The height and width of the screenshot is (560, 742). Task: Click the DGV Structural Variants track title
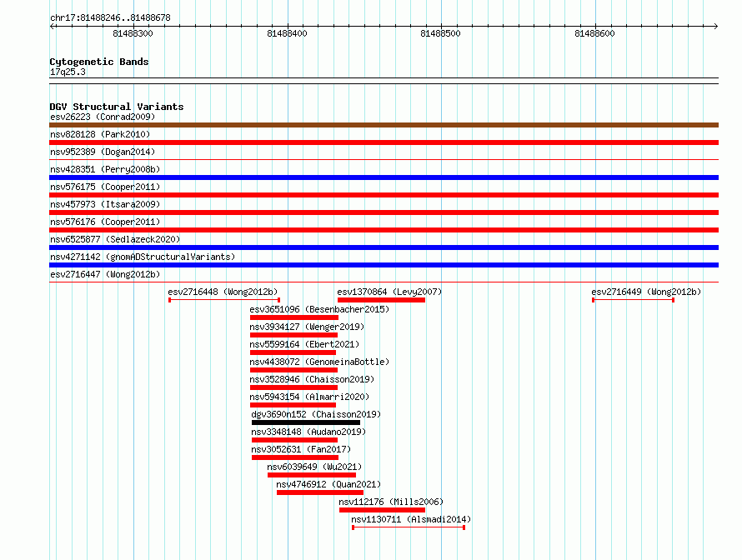117,107
